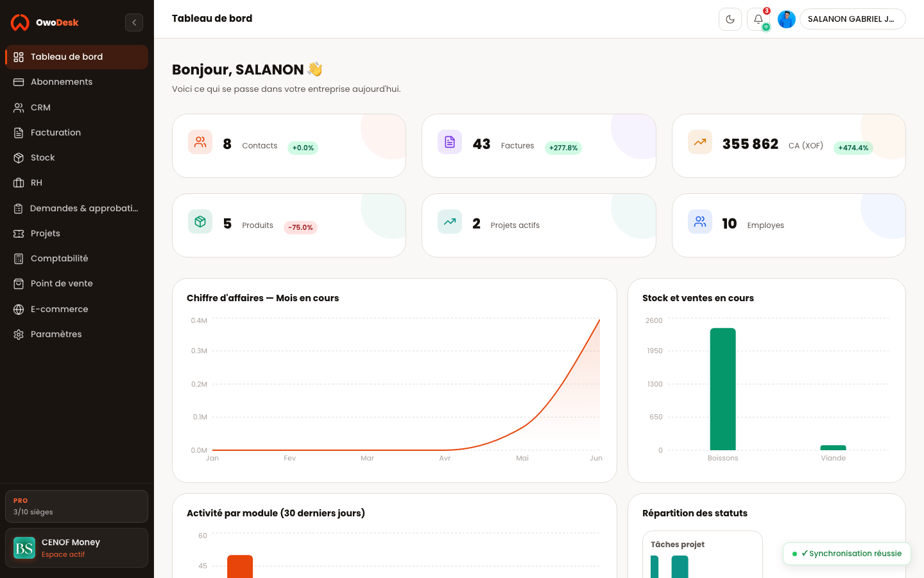924x578 pixels.
Task: Dismiss the Synchronisation réussie toast
Action: pos(847,554)
